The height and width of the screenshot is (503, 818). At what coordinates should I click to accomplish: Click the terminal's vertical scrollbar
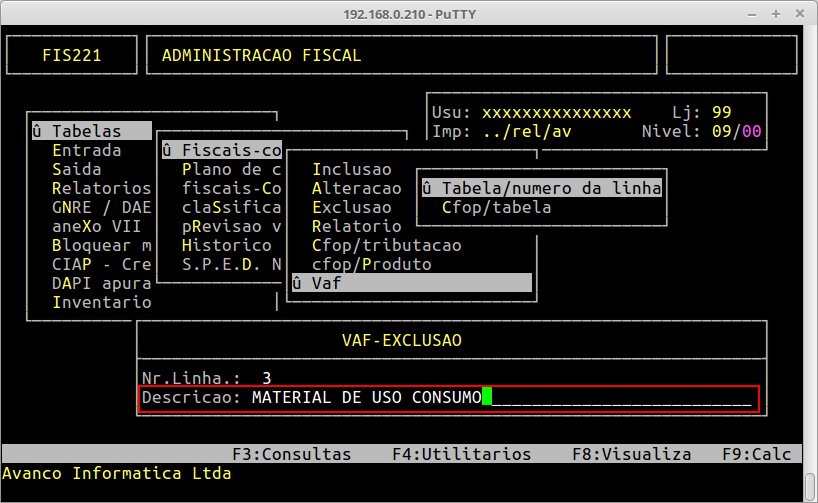[809, 250]
